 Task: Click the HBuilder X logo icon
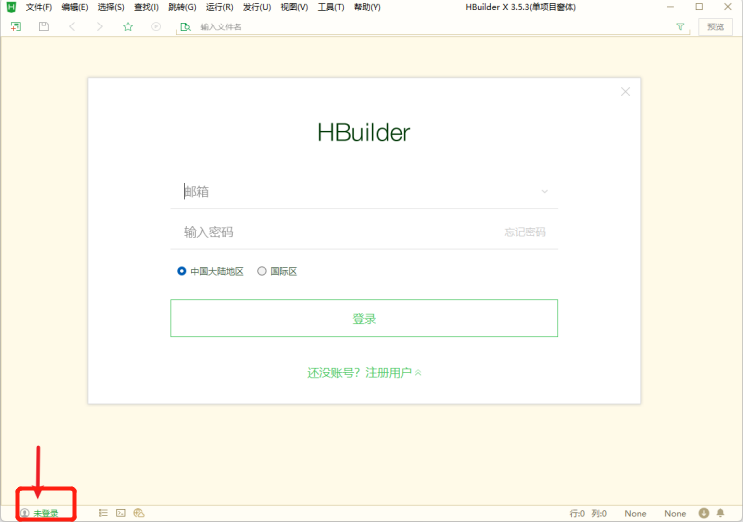coord(11,7)
